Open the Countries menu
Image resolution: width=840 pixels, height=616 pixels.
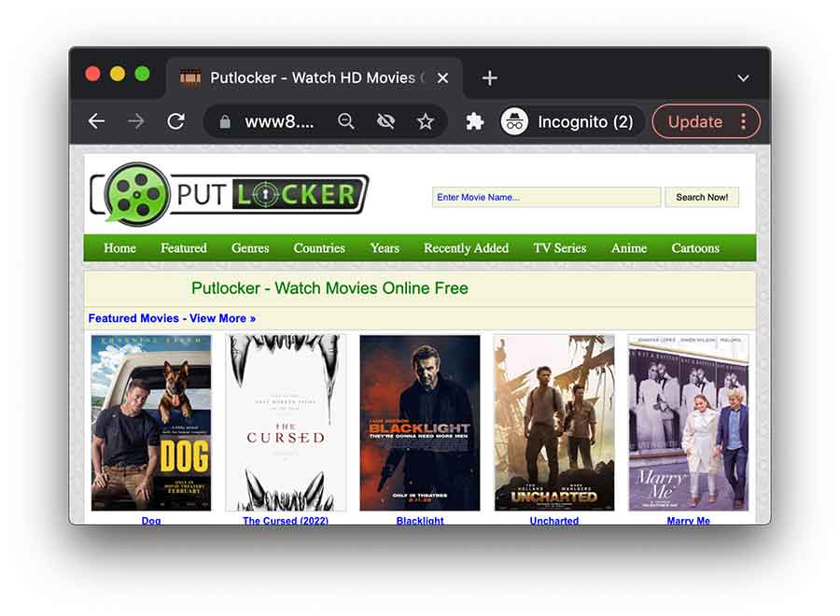319,248
